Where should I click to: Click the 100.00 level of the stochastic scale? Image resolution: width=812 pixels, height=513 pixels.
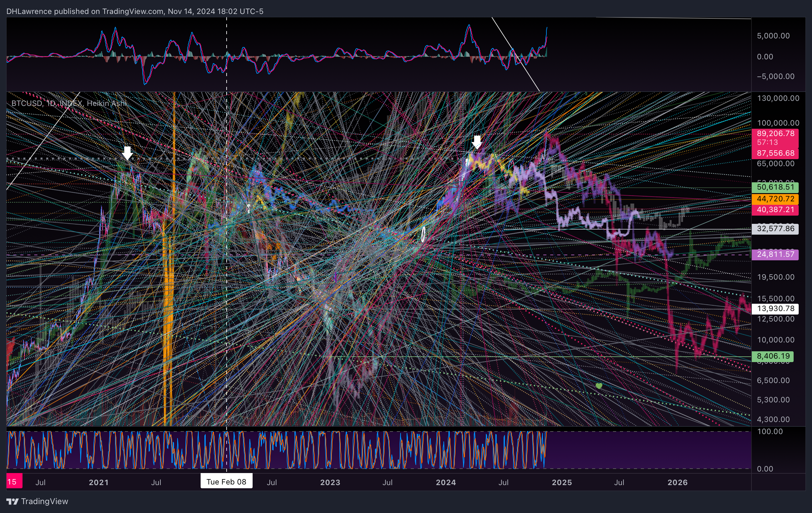(770, 432)
